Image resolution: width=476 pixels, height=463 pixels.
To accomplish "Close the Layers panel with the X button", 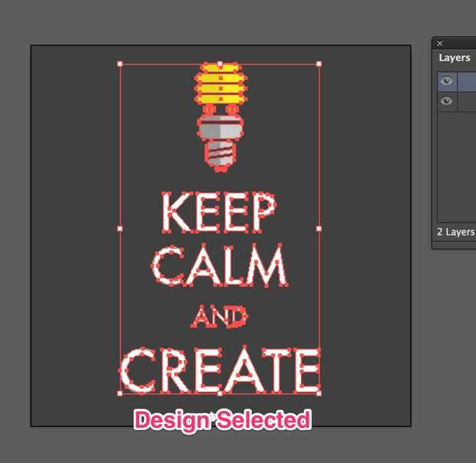I will pyautogui.click(x=440, y=44).
